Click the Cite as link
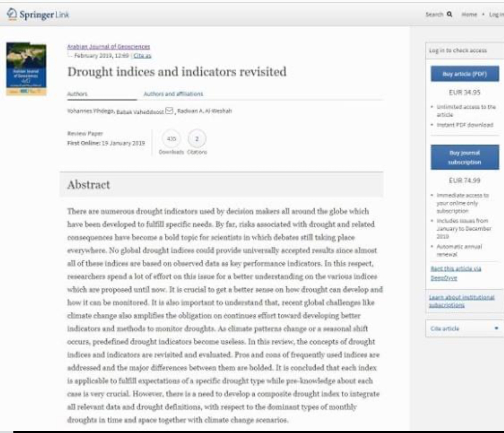Image resolution: width=504 pixels, height=433 pixels. [x=142, y=56]
